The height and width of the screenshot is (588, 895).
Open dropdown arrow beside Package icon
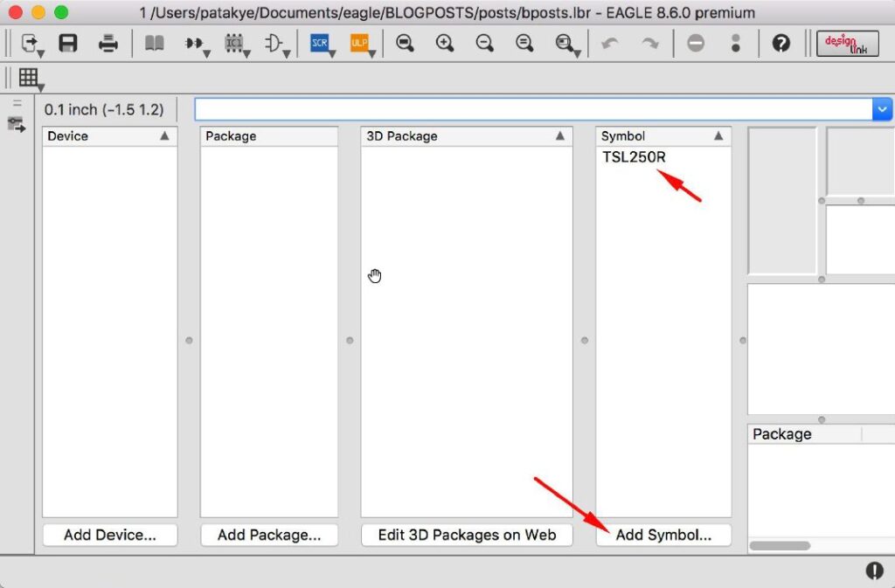click(246, 54)
